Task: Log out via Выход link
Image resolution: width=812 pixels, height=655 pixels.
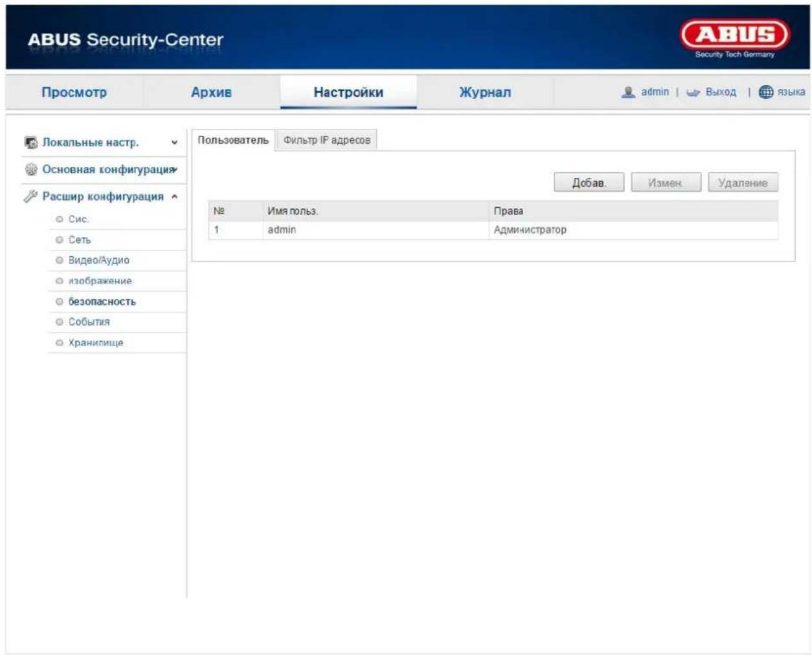Action: [x=721, y=92]
